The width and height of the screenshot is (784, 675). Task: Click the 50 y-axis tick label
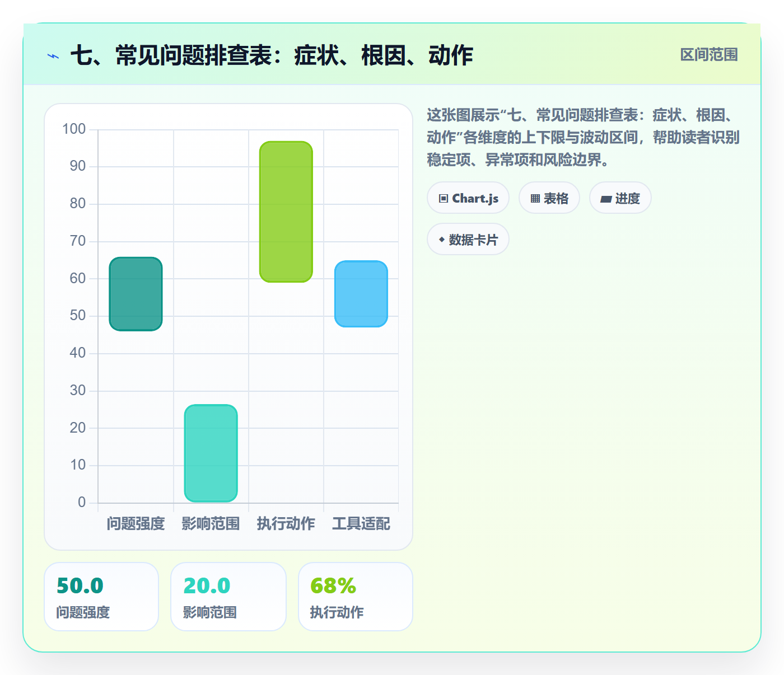point(78,316)
